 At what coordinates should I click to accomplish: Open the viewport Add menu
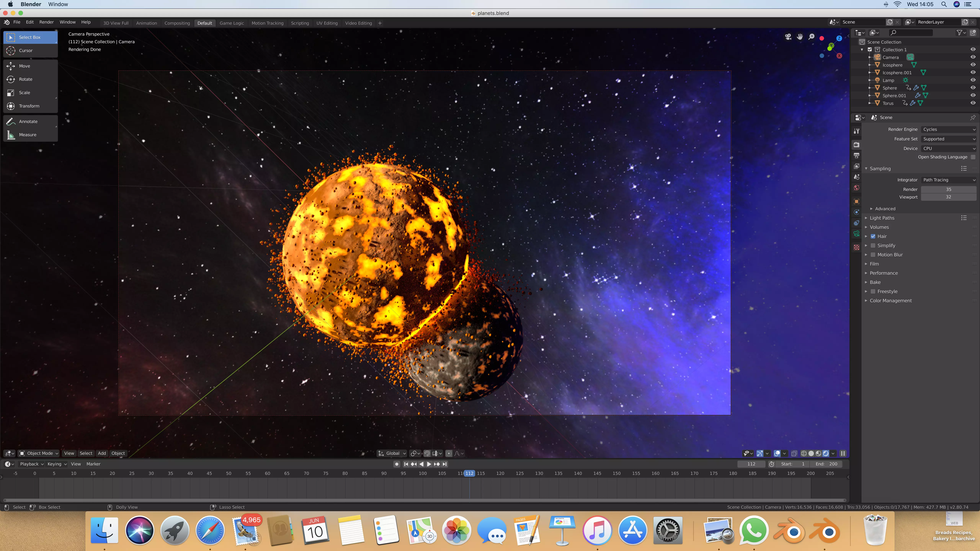[102, 454]
